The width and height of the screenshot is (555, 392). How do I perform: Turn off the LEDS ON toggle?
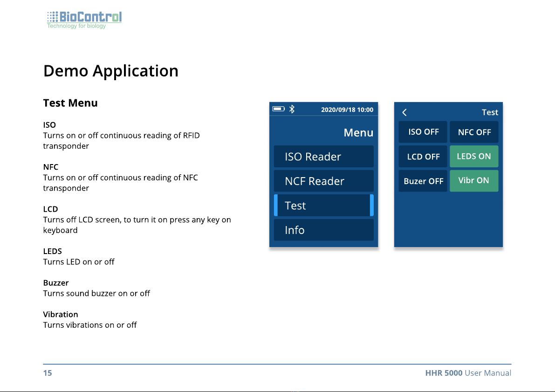tap(474, 157)
